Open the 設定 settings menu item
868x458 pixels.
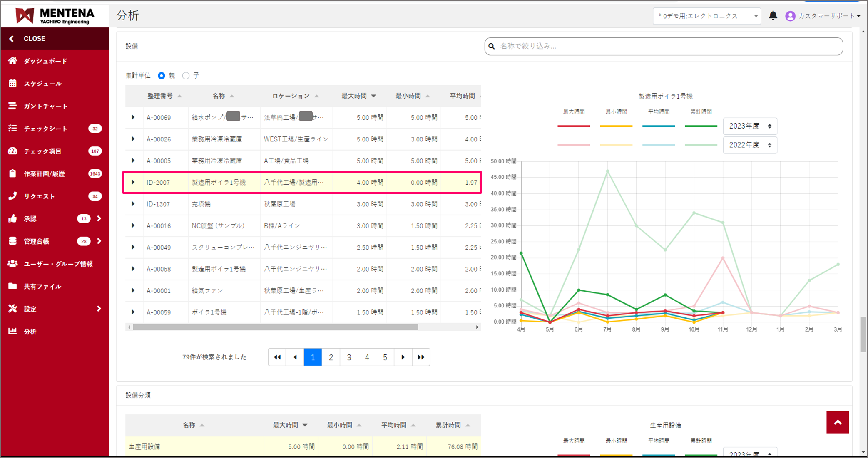point(30,309)
